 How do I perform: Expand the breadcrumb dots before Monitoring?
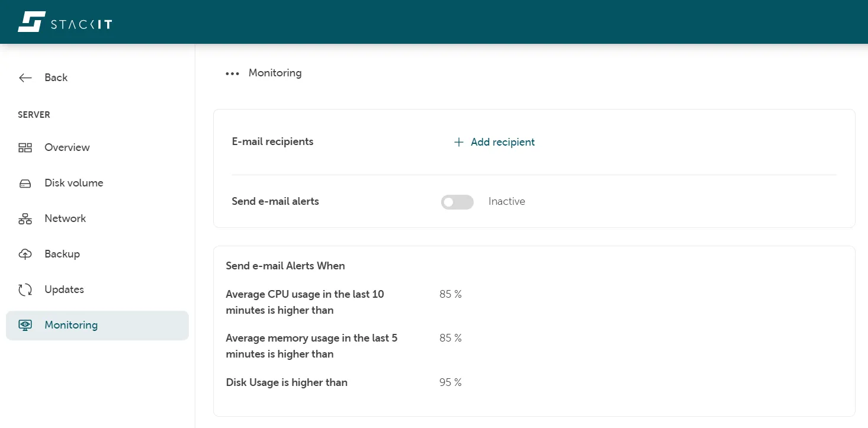tap(232, 73)
